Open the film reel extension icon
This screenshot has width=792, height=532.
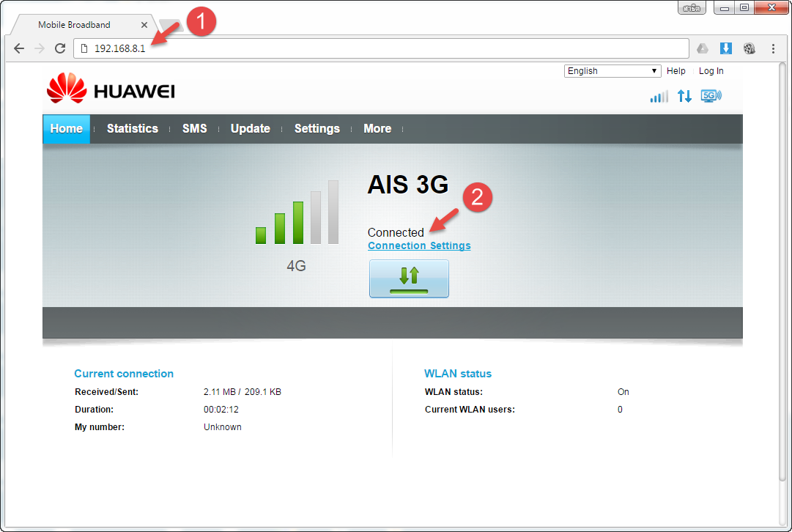[750, 48]
